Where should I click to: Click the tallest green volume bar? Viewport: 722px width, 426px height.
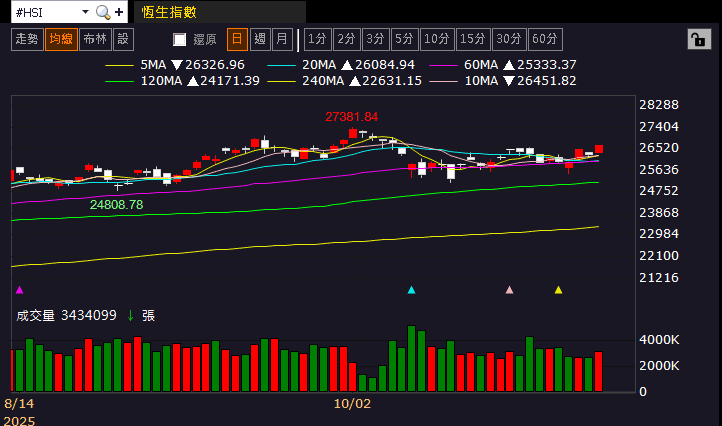coord(412,359)
